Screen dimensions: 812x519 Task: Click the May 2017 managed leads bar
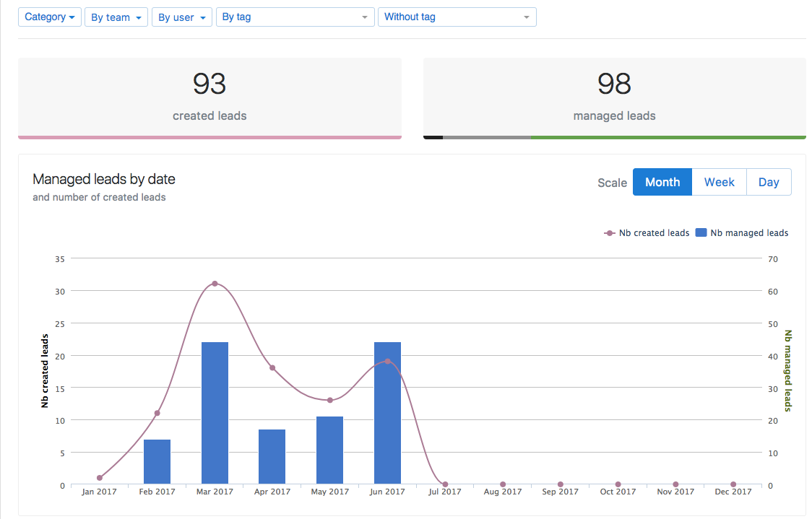[329, 450]
